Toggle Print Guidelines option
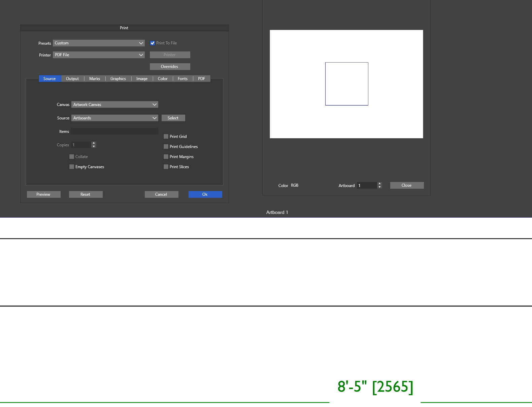Viewport: 532px width, 407px height. click(x=166, y=147)
